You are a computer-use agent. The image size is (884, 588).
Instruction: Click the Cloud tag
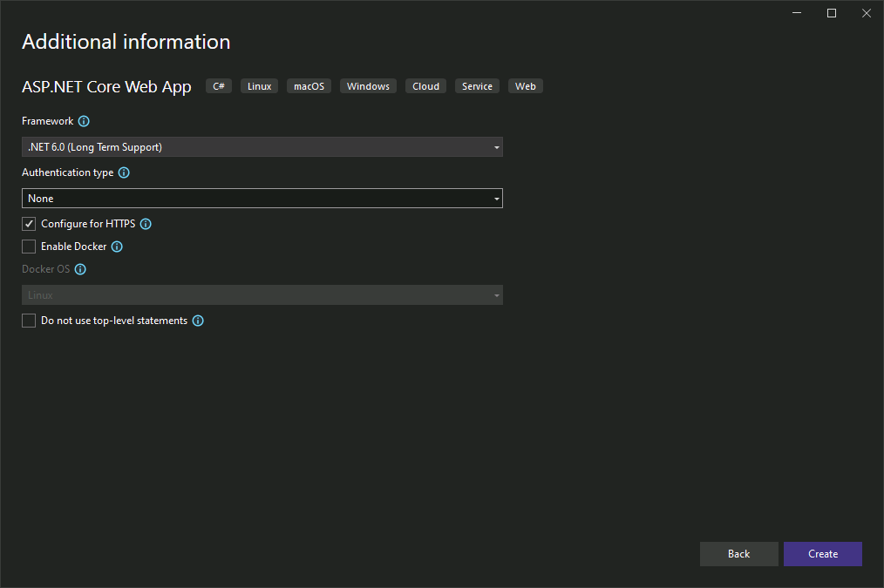click(425, 86)
